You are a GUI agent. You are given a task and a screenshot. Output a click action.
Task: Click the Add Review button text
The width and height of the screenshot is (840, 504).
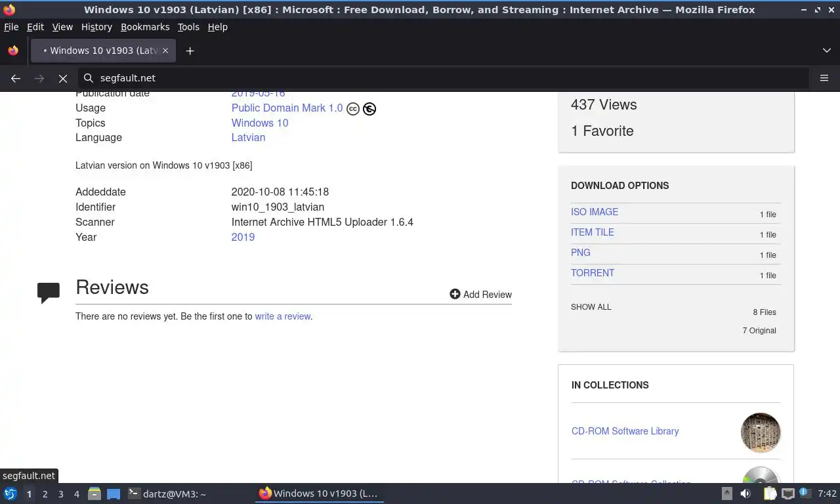point(488,295)
